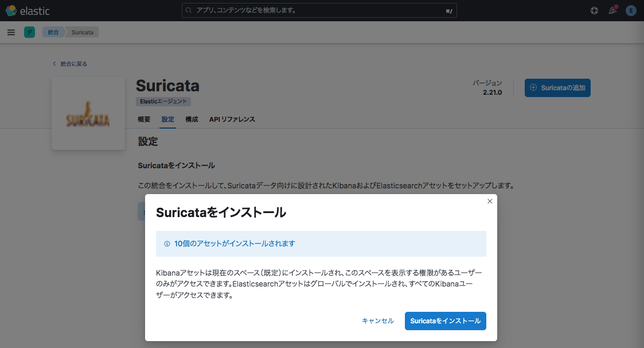Viewport: 644px width, 348px height.
Task: Confirm with Suricataをインストール button
Action: click(x=445, y=321)
